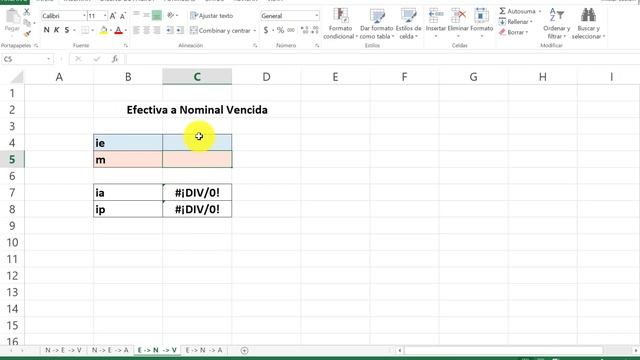Center text horizontally
This screenshot has width=640, height=360.
click(x=147, y=30)
